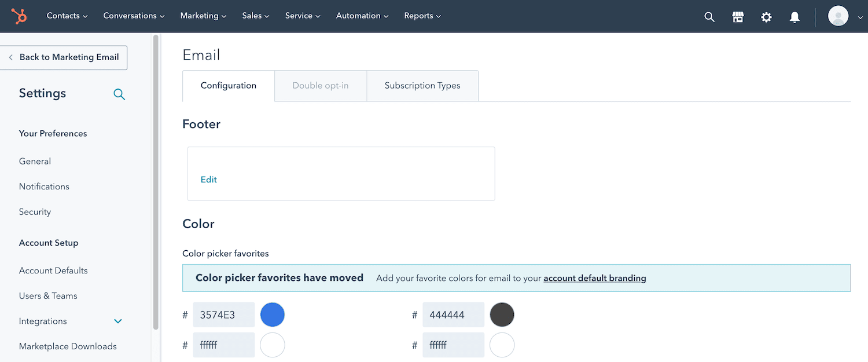The image size is (868, 362).
Task: Open the Reports menu
Action: [422, 16]
